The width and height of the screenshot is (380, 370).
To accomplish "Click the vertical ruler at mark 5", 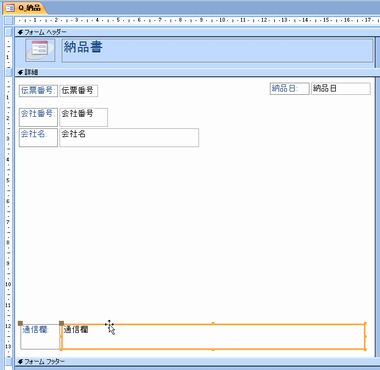I will click(8, 180).
